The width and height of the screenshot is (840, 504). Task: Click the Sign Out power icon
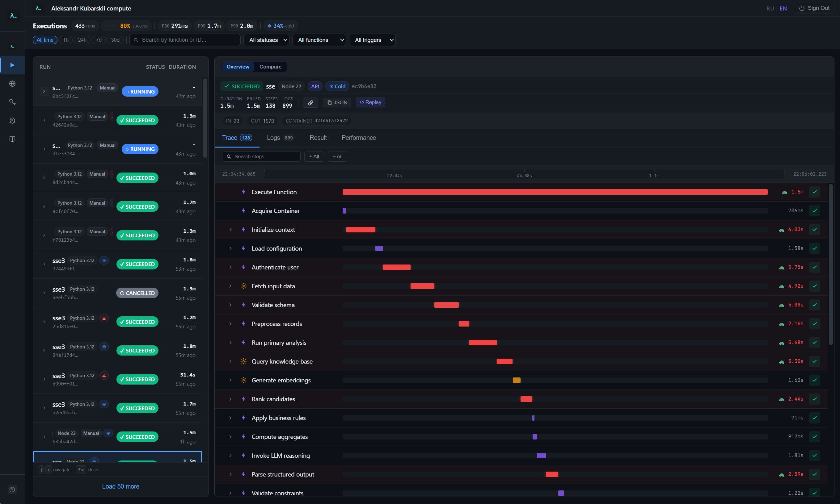(x=802, y=8)
